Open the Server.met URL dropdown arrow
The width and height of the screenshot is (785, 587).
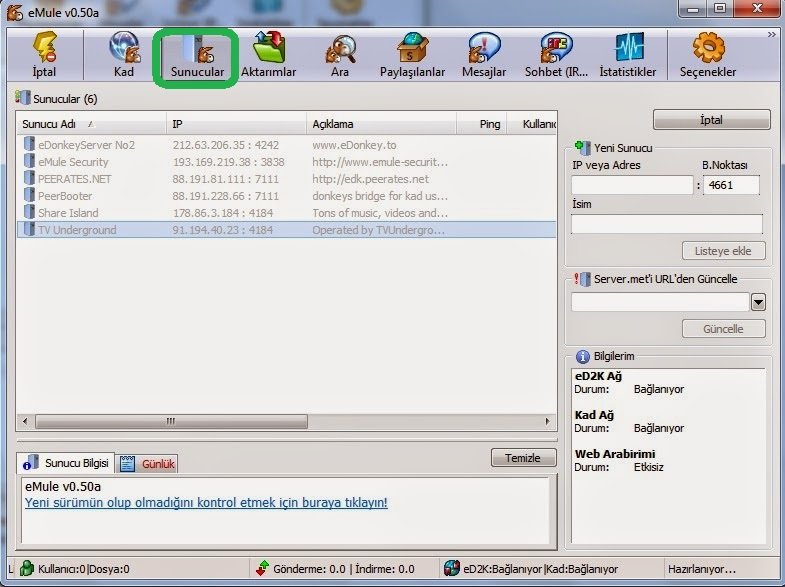point(758,302)
